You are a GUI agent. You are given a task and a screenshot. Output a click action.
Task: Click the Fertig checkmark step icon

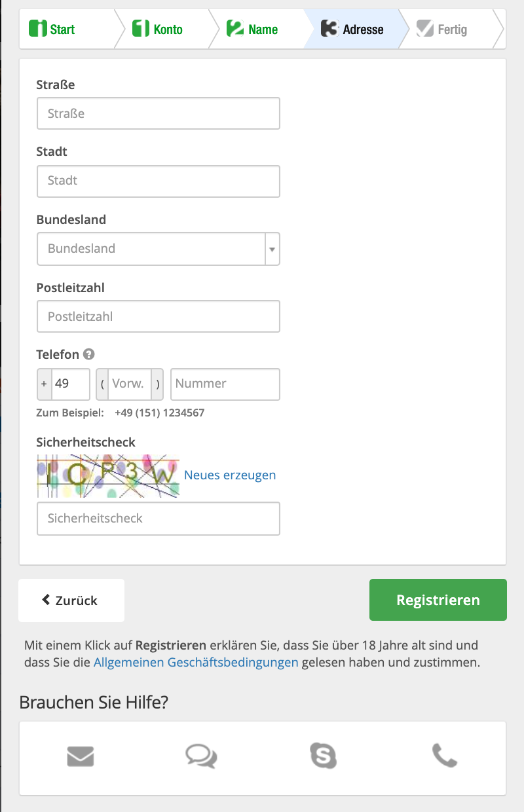coord(425,28)
